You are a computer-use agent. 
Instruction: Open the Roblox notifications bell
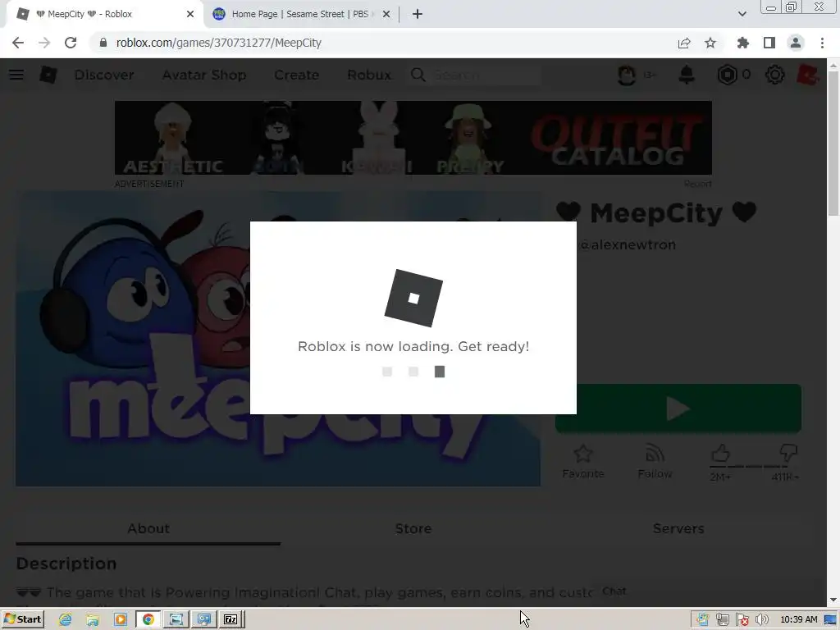(x=687, y=75)
